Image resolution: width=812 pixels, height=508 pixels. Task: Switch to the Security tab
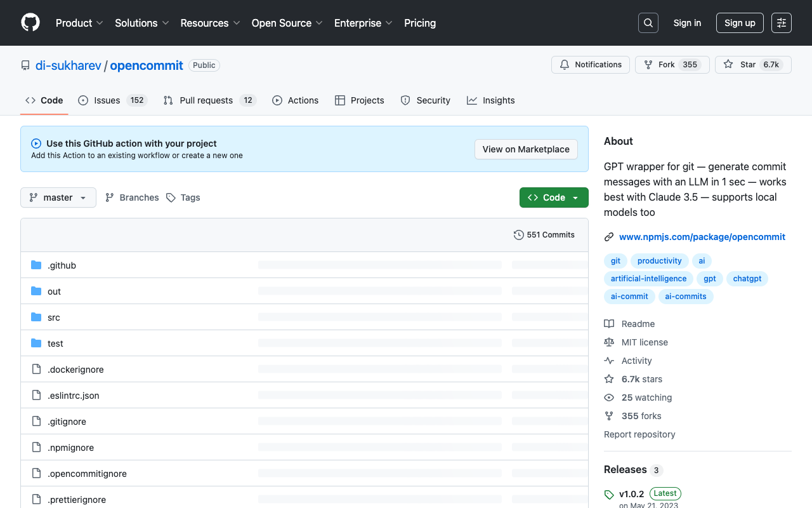pos(426,100)
